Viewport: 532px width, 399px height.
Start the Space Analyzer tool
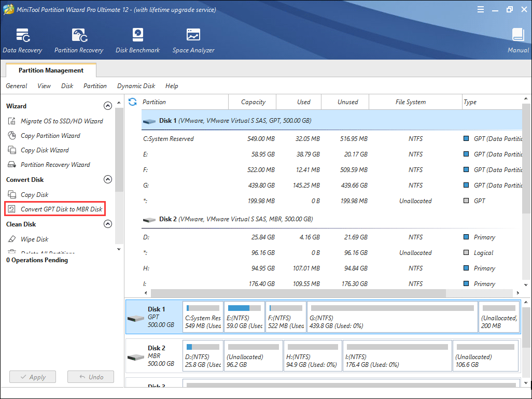click(x=193, y=41)
